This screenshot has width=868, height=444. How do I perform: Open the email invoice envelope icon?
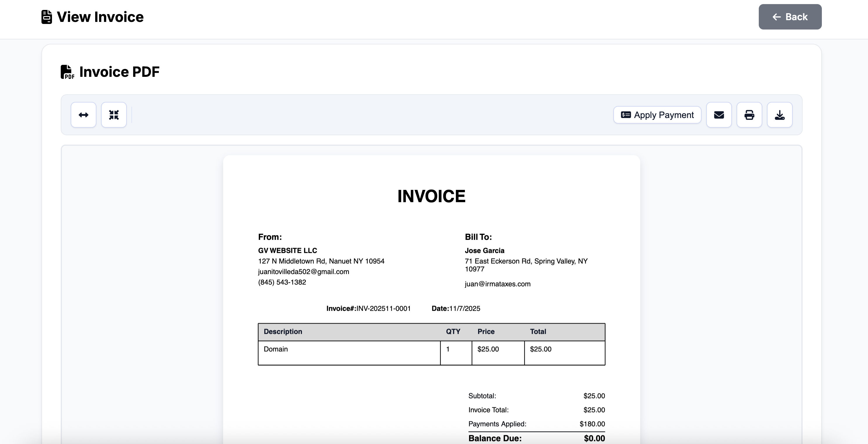[x=719, y=115]
